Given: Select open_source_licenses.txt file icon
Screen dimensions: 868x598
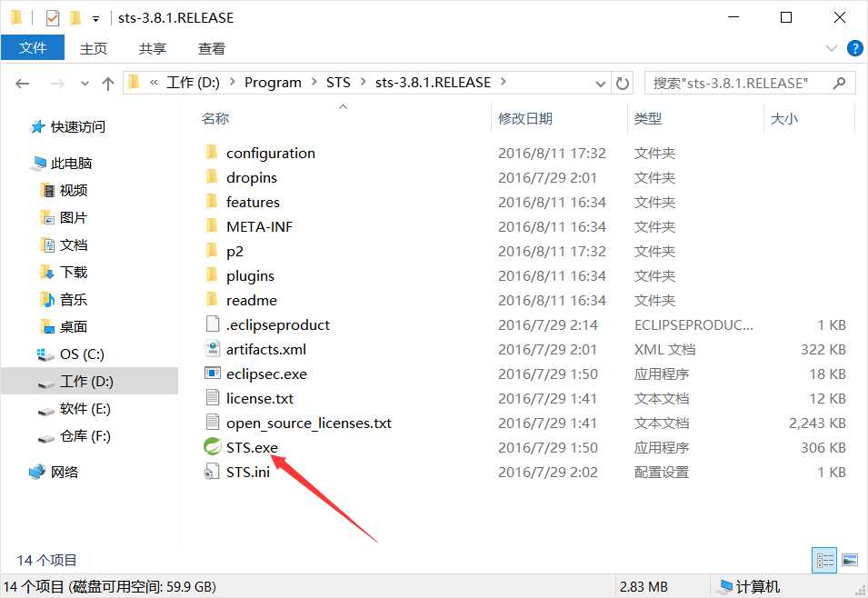Looking at the screenshot, I should click(213, 423).
